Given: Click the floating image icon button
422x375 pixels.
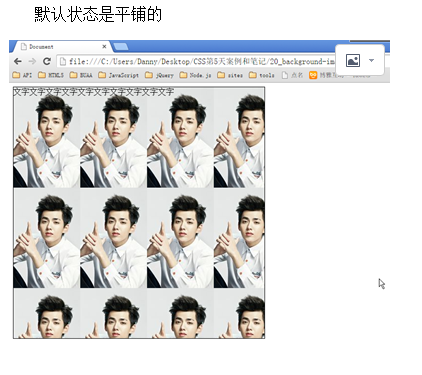Looking at the screenshot, I should pos(353,60).
